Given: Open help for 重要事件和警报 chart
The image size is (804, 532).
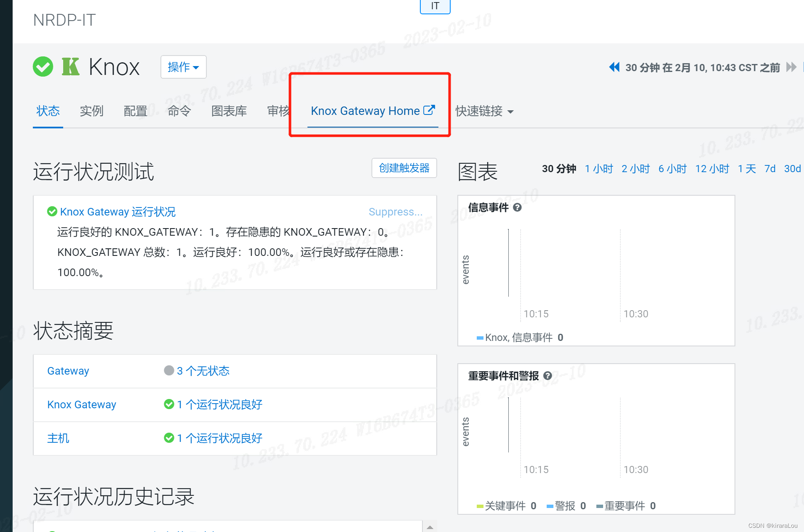Looking at the screenshot, I should point(548,376).
